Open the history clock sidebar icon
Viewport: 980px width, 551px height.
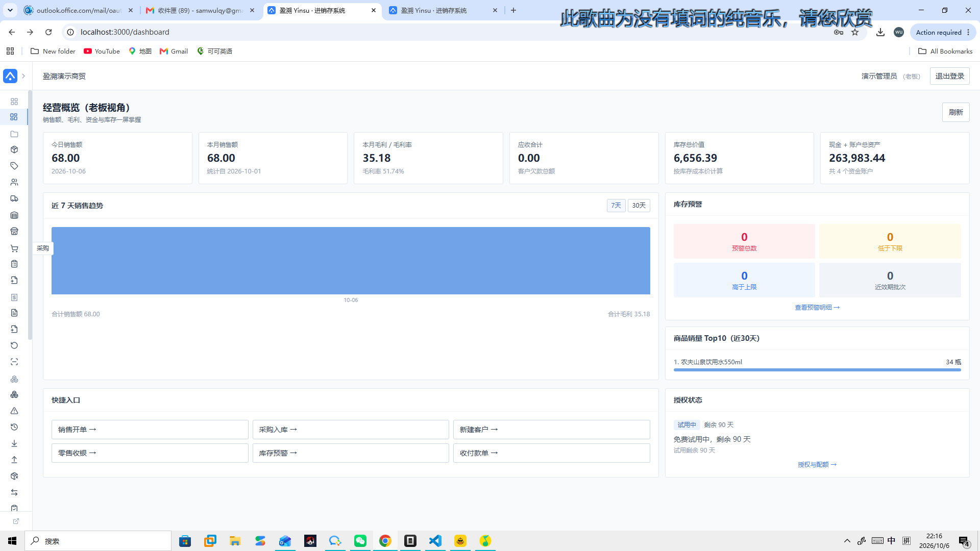pos(14,427)
